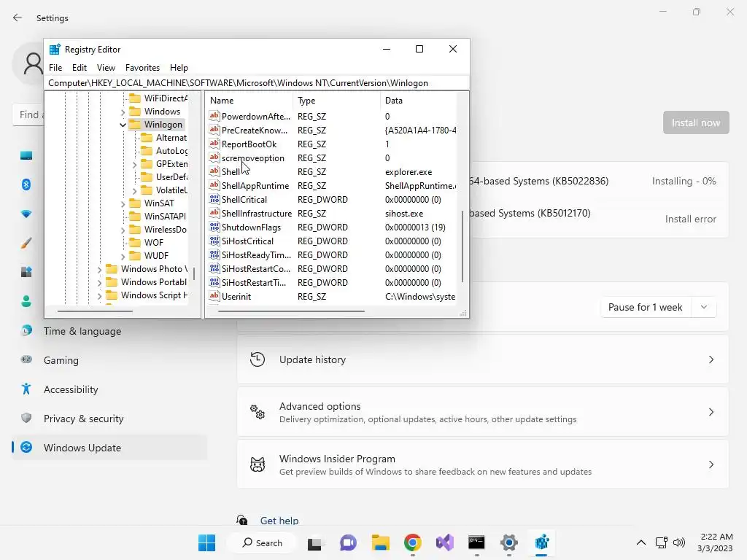Click the Time & language icon
747x560 pixels.
tap(26, 330)
